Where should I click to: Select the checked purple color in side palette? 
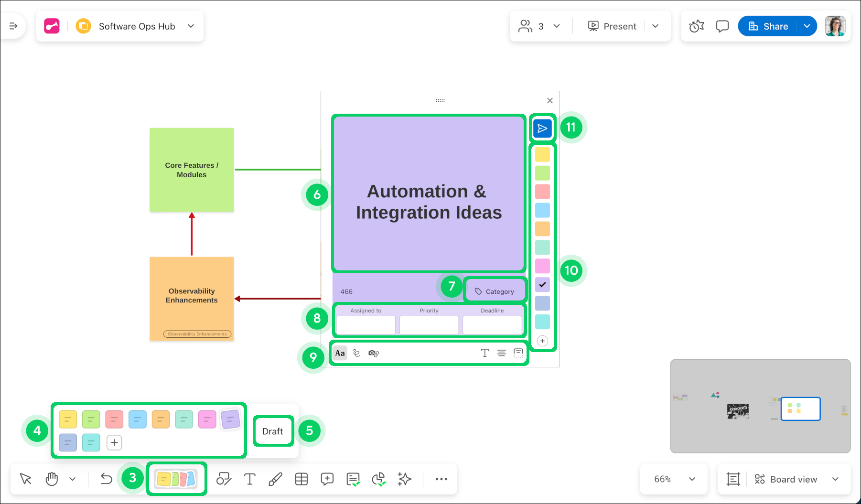(x=542, y=285)
